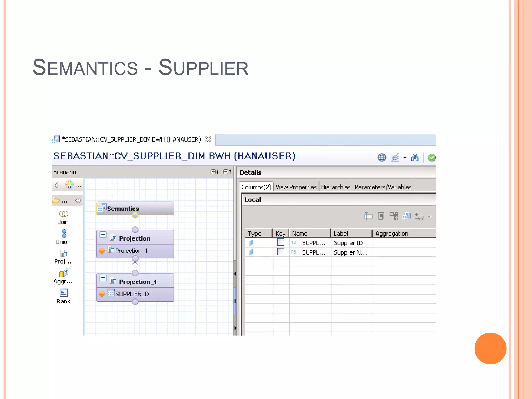
Task: Select SUPPL... name in Supplier ID row
Action: click(314, 243)
